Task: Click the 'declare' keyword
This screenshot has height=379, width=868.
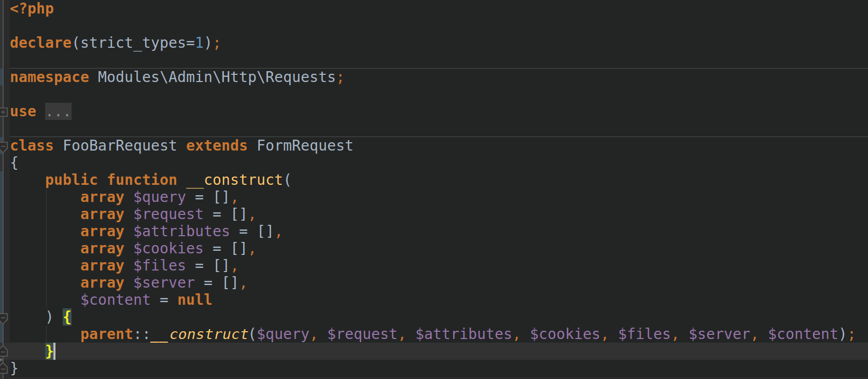Action: 41,43
